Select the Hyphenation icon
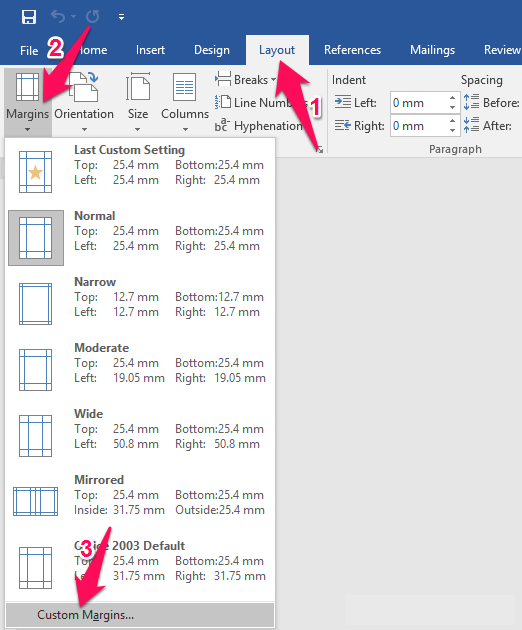 pyautogui.click(x=222, y=125)
